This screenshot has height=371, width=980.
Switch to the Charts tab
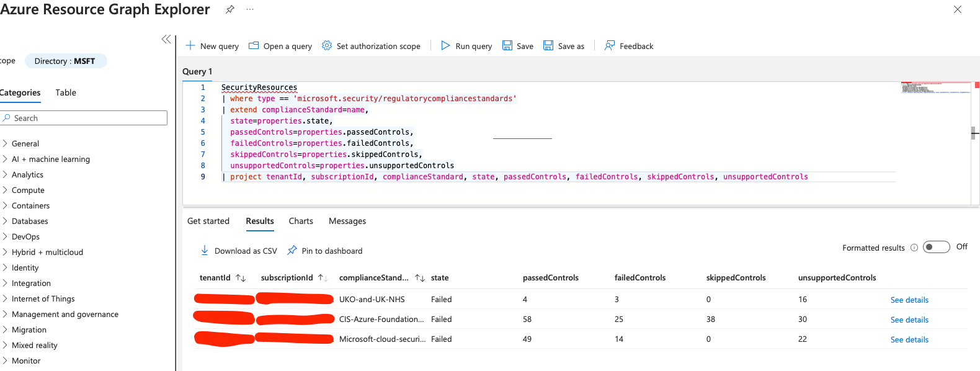click(x=301, y=221)
